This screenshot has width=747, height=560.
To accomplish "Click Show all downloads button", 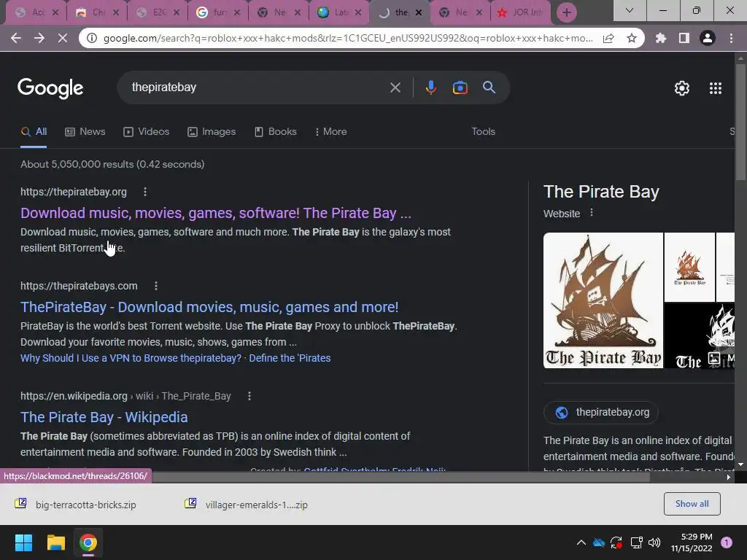I will [692, 504].
